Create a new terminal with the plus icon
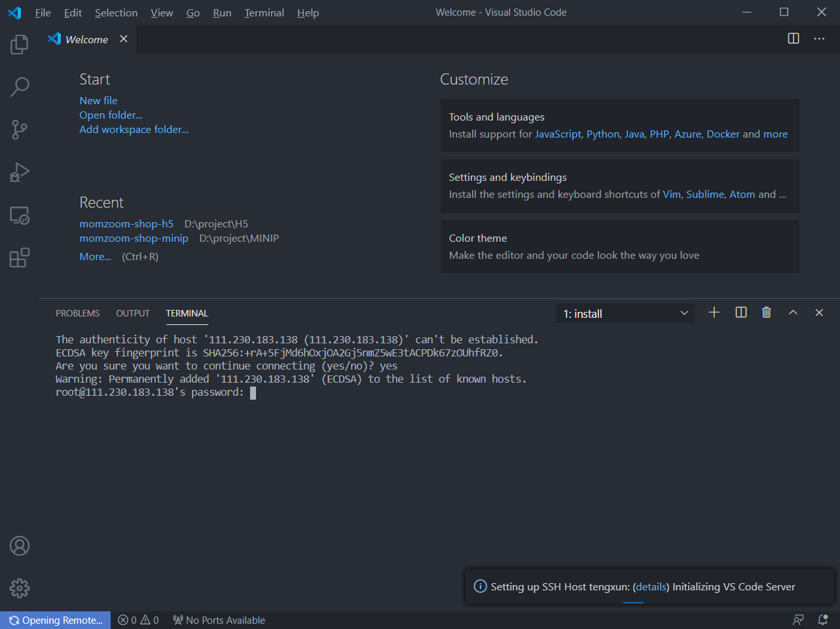 (x=714, y=313)
